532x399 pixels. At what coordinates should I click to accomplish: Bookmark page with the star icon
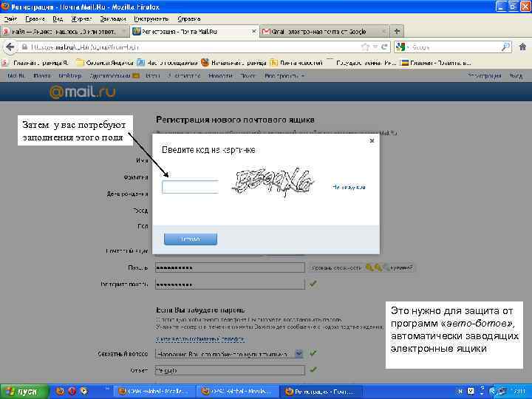point(365,47)
